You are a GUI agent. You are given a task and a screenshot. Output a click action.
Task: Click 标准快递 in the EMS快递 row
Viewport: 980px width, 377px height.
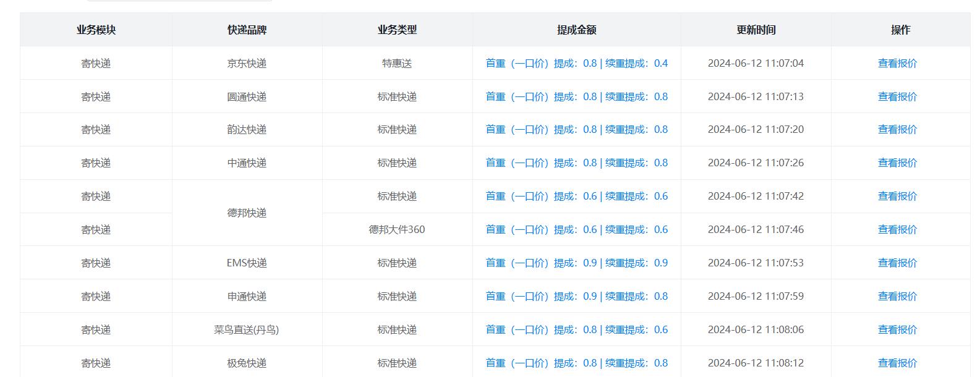pos(397,263)
